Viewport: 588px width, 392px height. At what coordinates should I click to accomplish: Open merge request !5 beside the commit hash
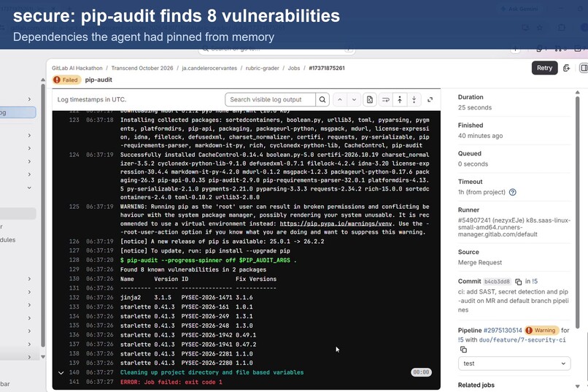pos(535,281)
